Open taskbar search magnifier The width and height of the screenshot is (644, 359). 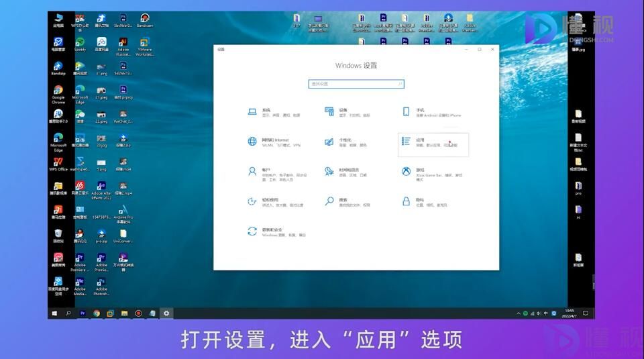click(68, 313)
